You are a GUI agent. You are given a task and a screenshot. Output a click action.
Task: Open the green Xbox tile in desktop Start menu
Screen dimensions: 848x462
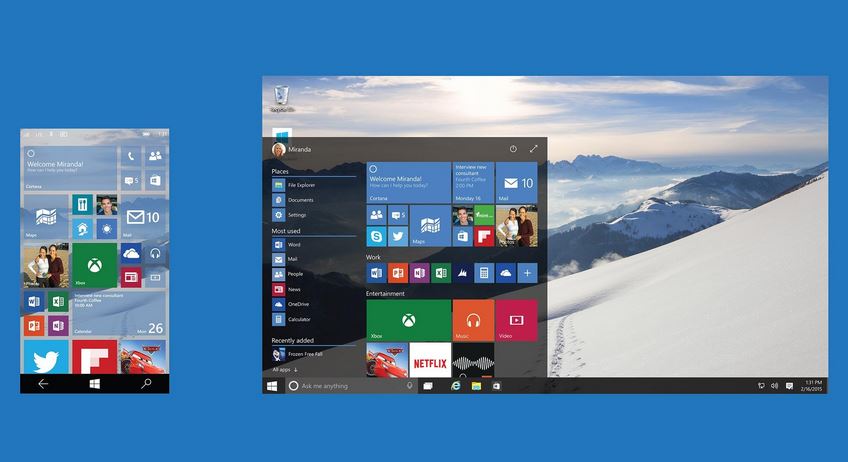407,320
